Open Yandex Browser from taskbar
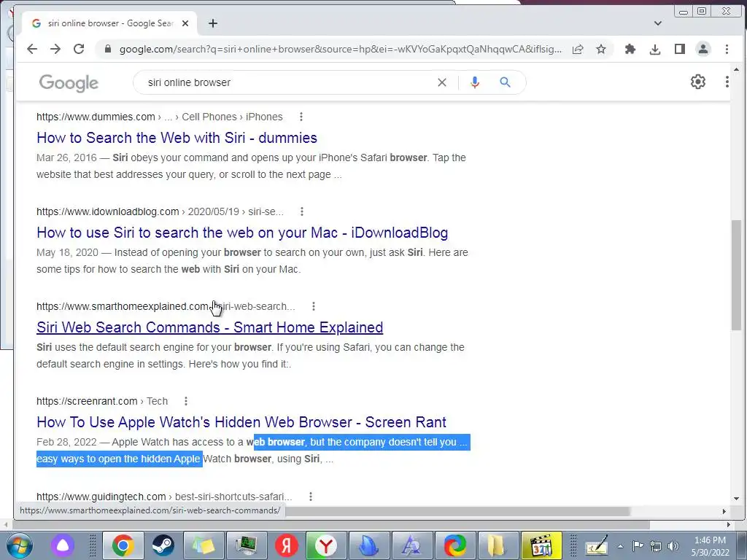This screenshot has height=560, width=747. pos(326,545)
